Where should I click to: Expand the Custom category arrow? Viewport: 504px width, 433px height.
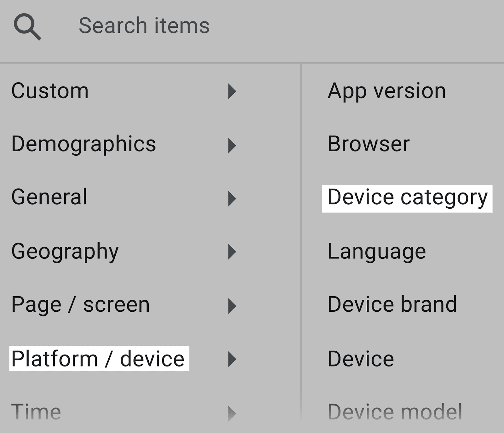232,91
